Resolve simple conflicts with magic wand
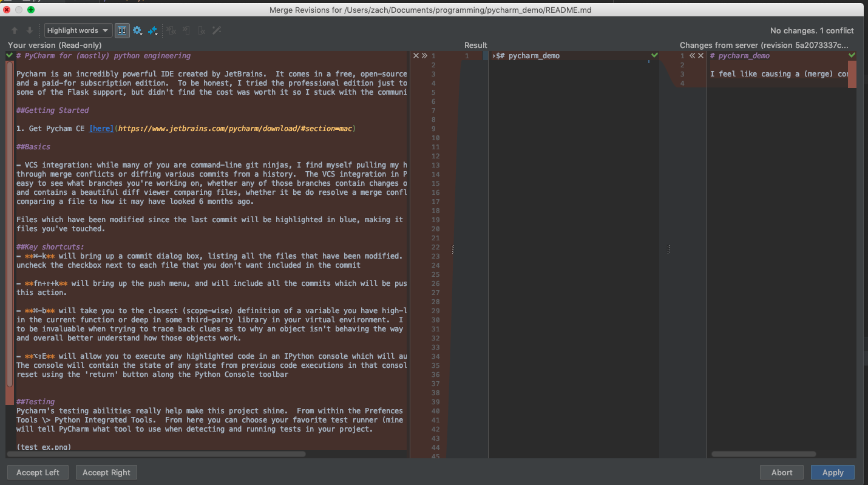Viewport: 868px width, 485px height. (x=216, y=30)
